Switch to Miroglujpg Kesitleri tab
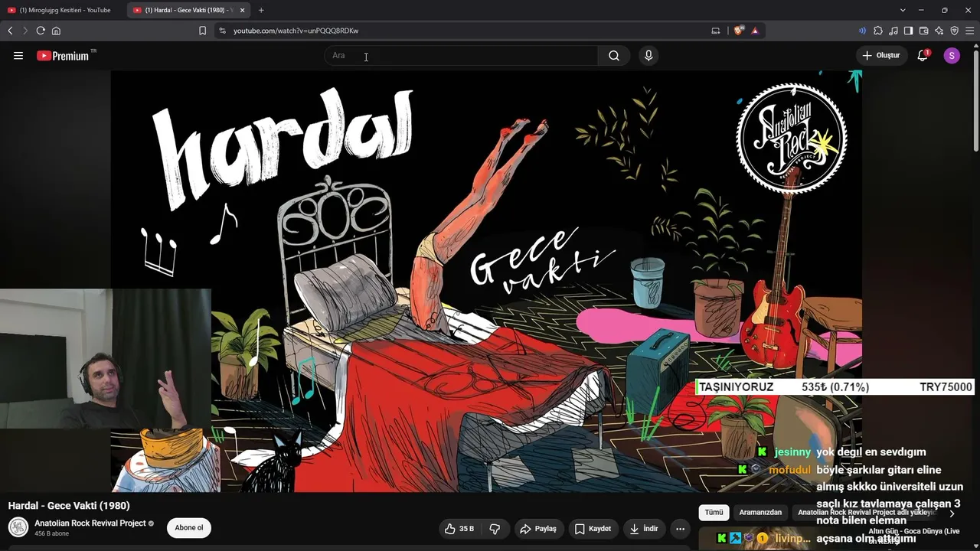 [63, 10]
